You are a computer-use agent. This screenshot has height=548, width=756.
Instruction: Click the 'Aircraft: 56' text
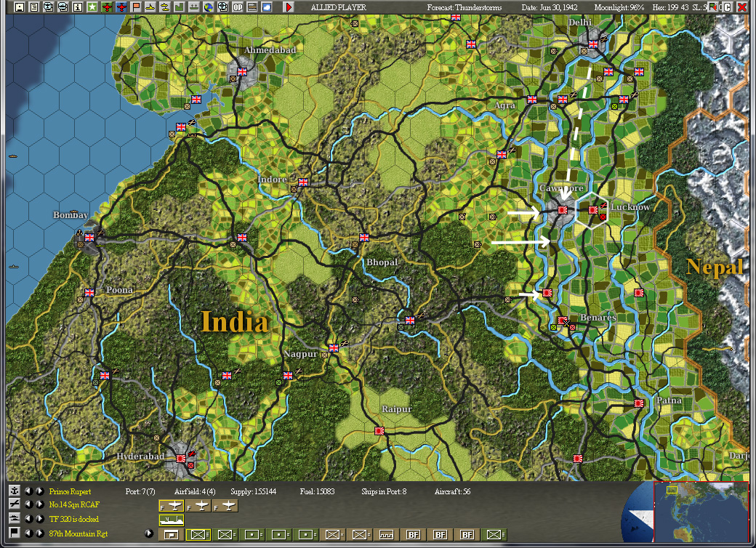click(x=452, y=491)
